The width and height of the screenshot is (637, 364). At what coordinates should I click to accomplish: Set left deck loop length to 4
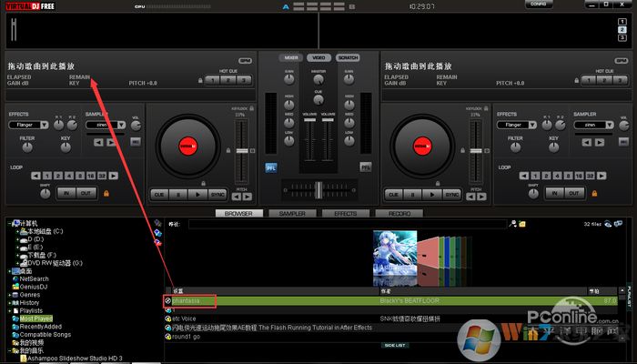coord(67,175)
